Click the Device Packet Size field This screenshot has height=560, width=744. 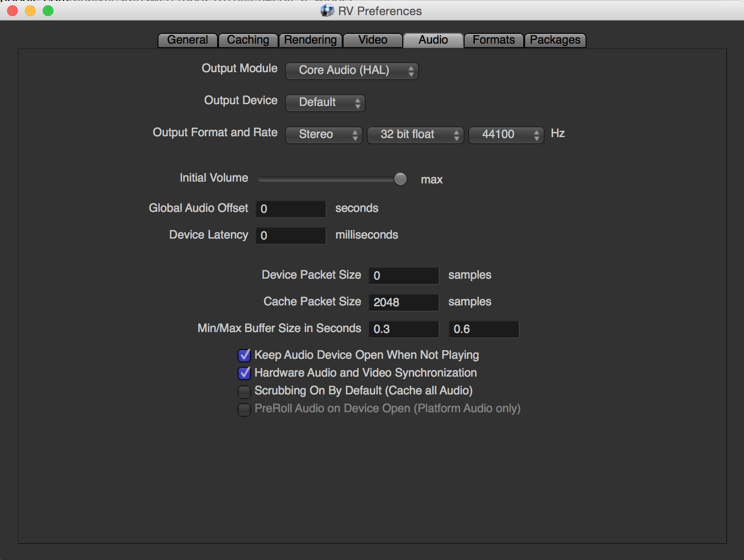coord(404,276)
